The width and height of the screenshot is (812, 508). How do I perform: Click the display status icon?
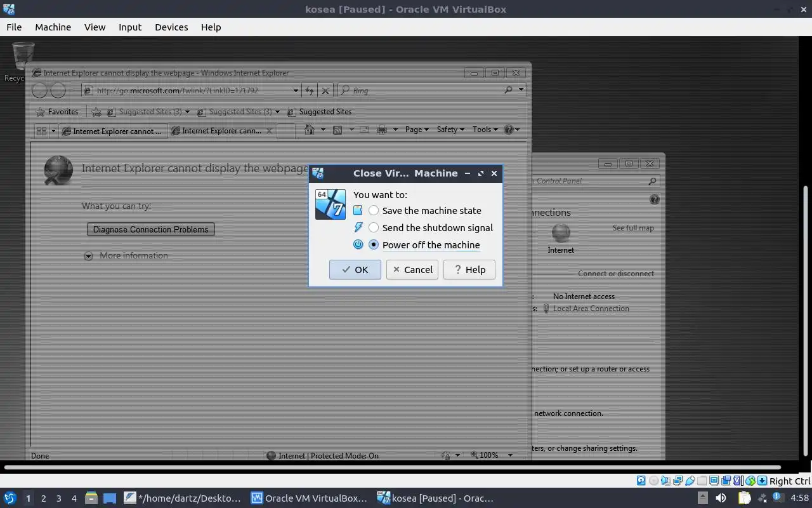(x=714, y=481)
